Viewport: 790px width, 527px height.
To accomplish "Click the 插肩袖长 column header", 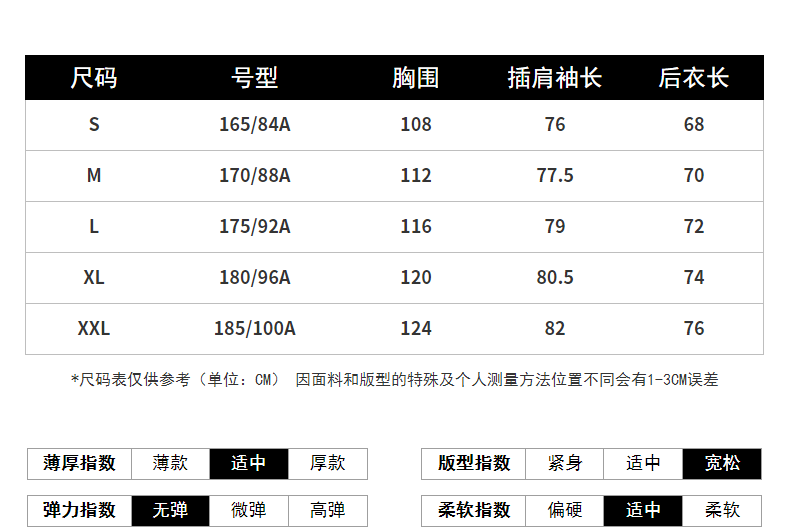I will [x=555, y=78].
